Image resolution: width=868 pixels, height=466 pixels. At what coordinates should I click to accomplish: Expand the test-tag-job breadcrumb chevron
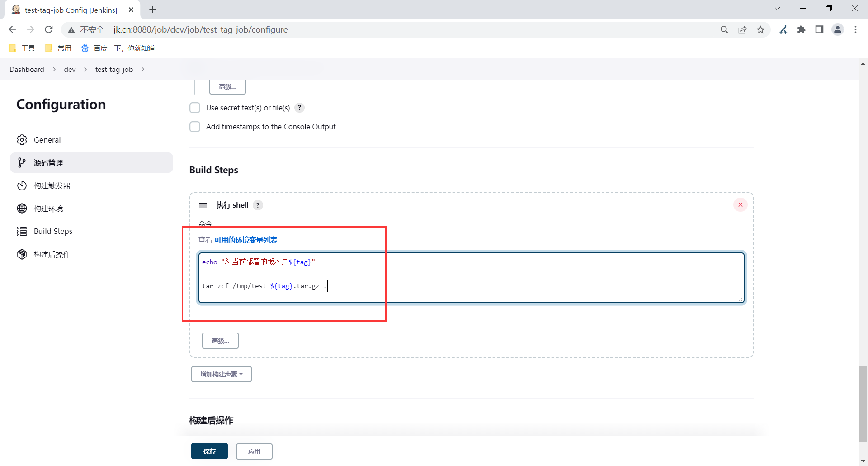click(x=143, y=69)
